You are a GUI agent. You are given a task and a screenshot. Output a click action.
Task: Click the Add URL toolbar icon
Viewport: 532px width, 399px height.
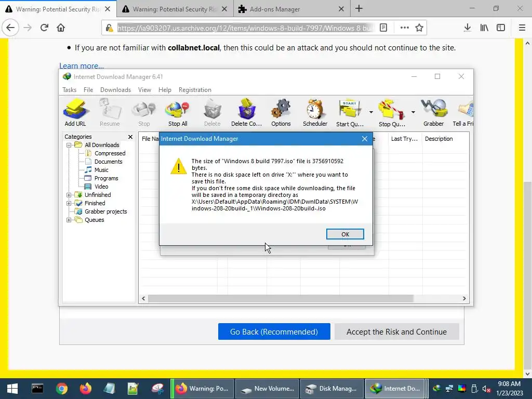tap(75, 112)
